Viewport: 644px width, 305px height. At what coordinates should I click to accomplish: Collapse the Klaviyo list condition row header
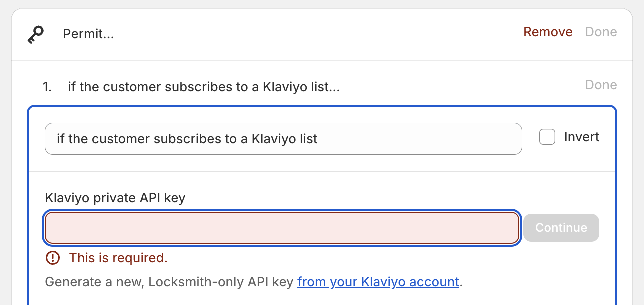pos(191,87)
